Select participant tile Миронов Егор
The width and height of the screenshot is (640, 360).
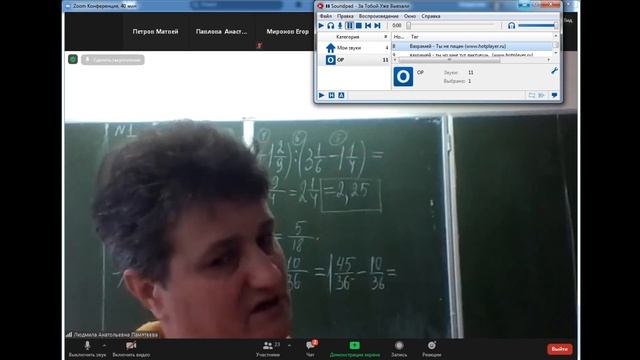[x=287, y=31]
